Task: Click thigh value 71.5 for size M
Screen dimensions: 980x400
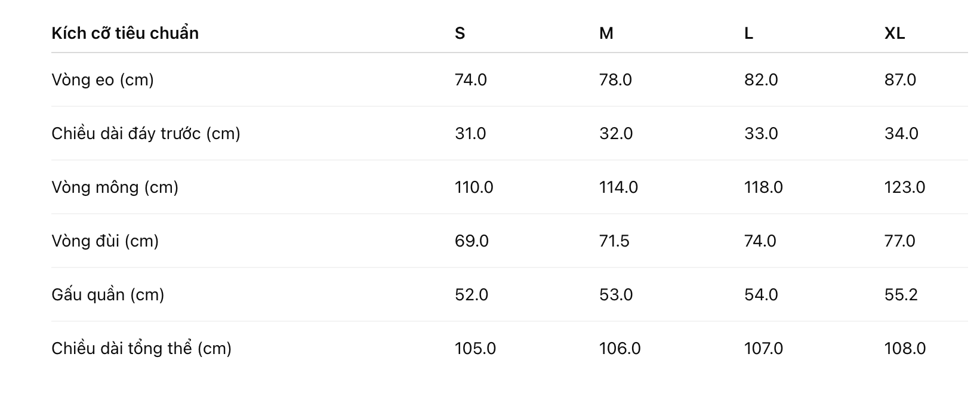Action: 614,241
